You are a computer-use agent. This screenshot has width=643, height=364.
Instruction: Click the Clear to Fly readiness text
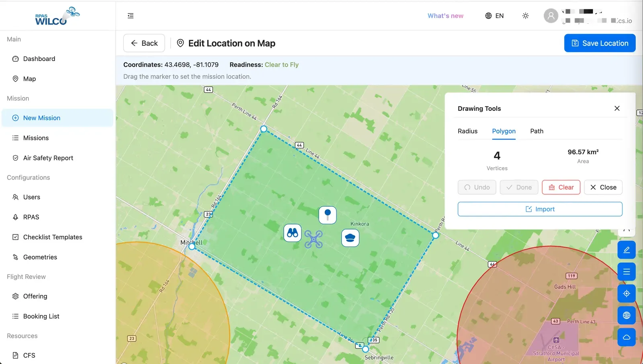pyautogui.click(x=282, y=65)
